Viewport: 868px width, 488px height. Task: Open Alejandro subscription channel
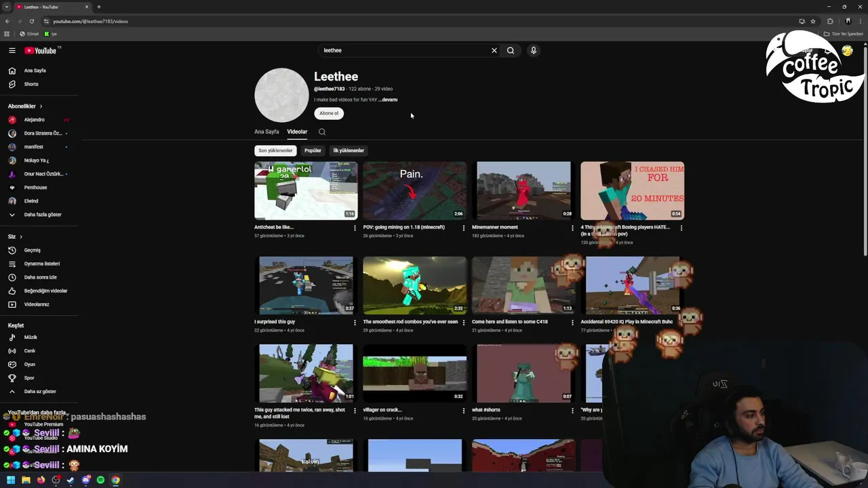[x=34, y=119]
